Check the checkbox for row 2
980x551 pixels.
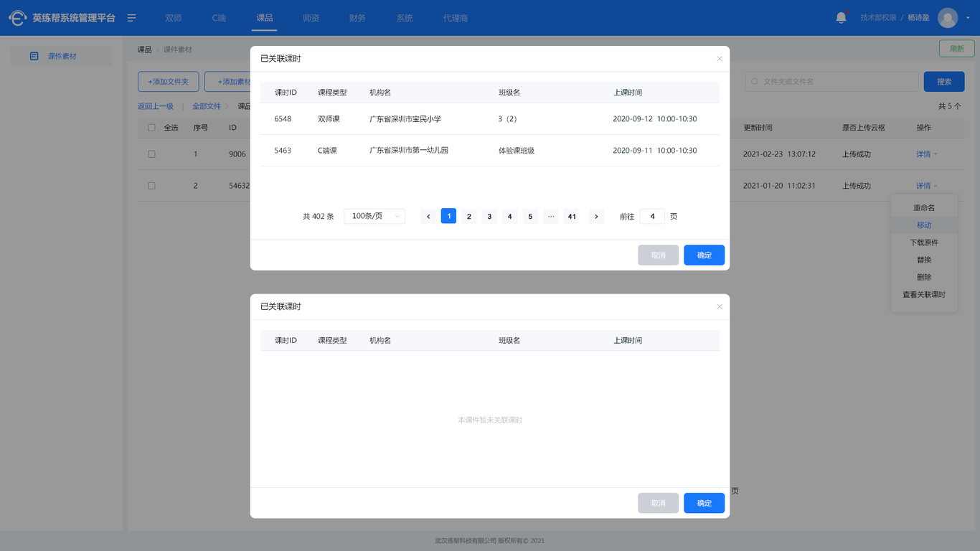151,186
